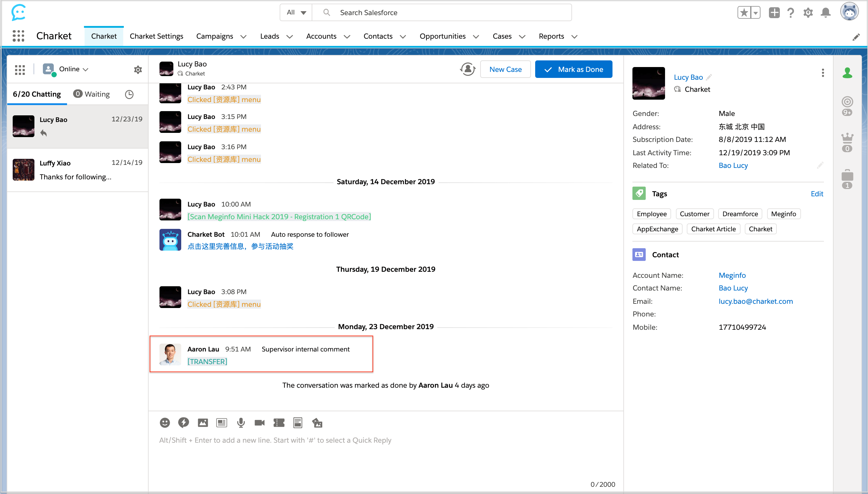868x494 pixels.
Task: Click the New Case button
Action: point(505,69)
